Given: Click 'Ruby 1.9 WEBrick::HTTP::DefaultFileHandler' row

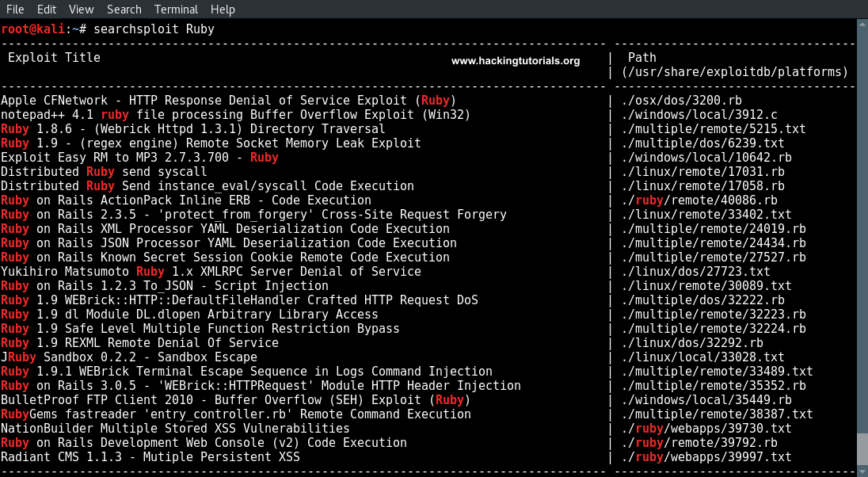Looking at the screenshot, I should click(x=240, y=300).
